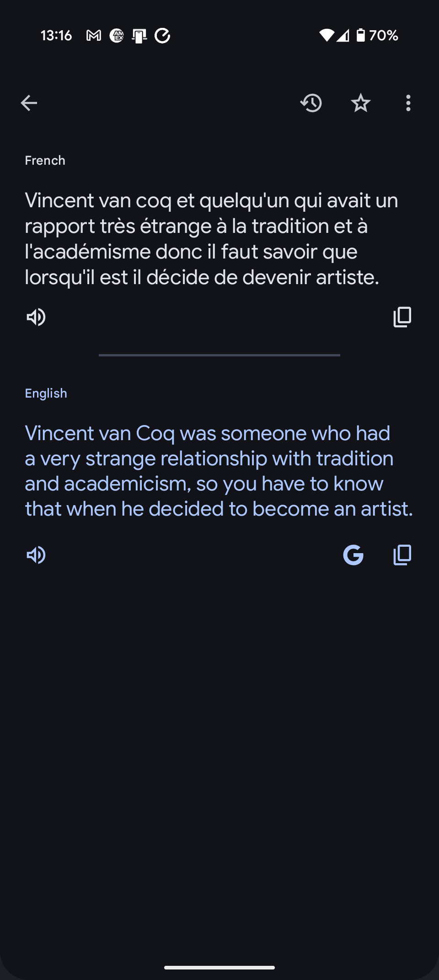Tap the clock showing 13:16
This screenshot has height=980, width=439.
[56, 35]
